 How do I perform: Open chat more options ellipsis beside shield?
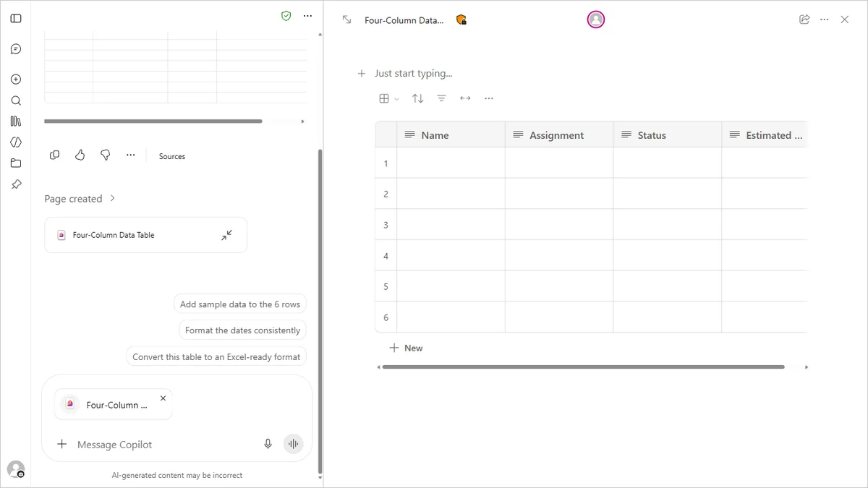click(x=308, y=15)
